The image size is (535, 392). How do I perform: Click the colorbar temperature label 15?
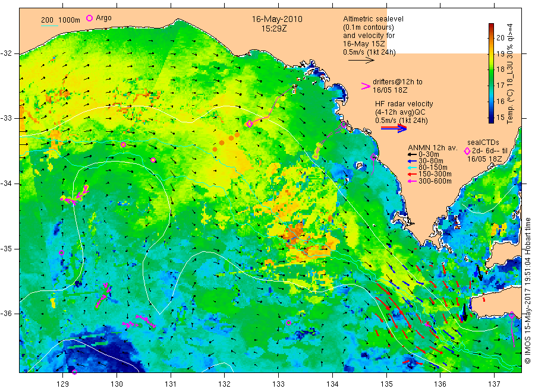pos(500,118)
